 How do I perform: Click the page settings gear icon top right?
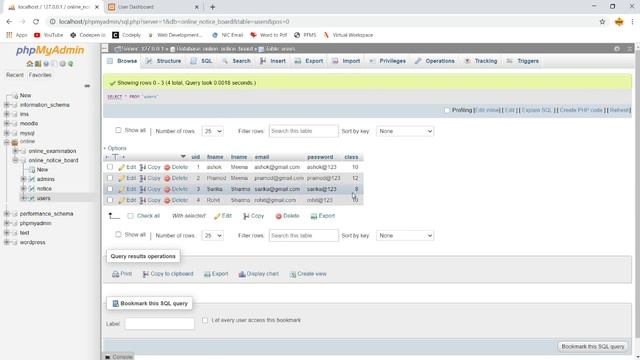pyautogui.click(x=617, y=49)
